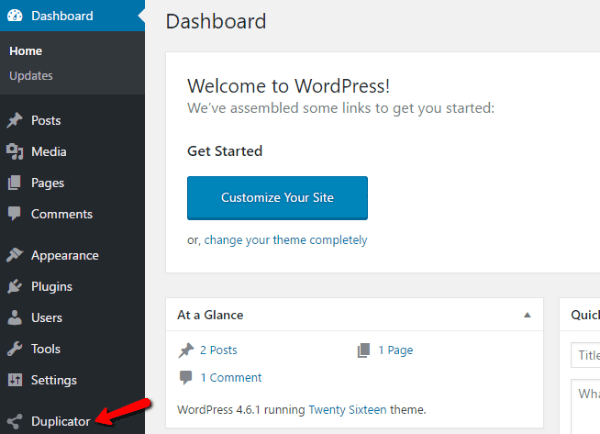Viewport: 600px width, 434px height.
Task: Click the Dashboard gauge icon
Action: click(14, 16)
